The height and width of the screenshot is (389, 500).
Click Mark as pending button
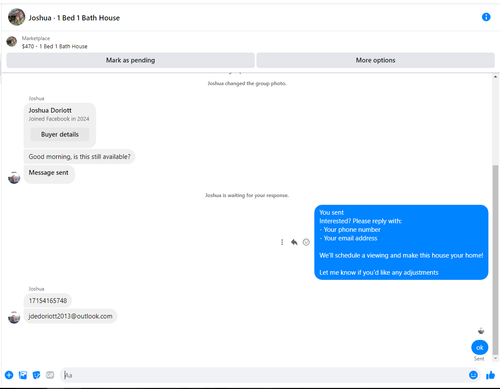pyautogui.click(x=130, y=60)
